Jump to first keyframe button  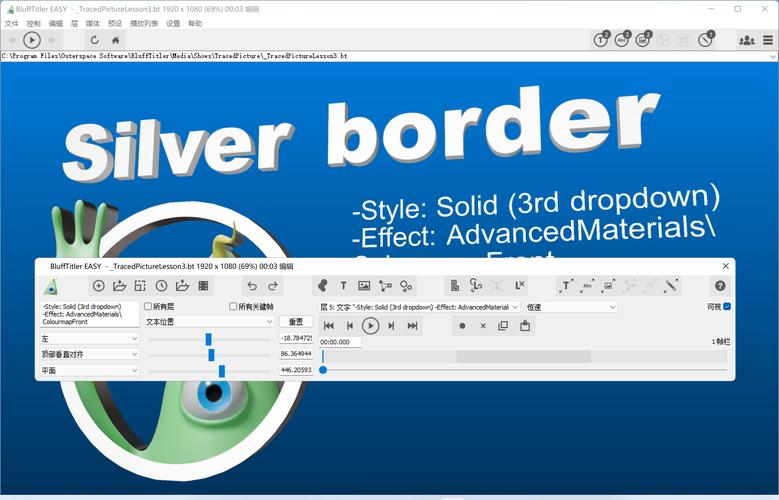click(328, 326)
